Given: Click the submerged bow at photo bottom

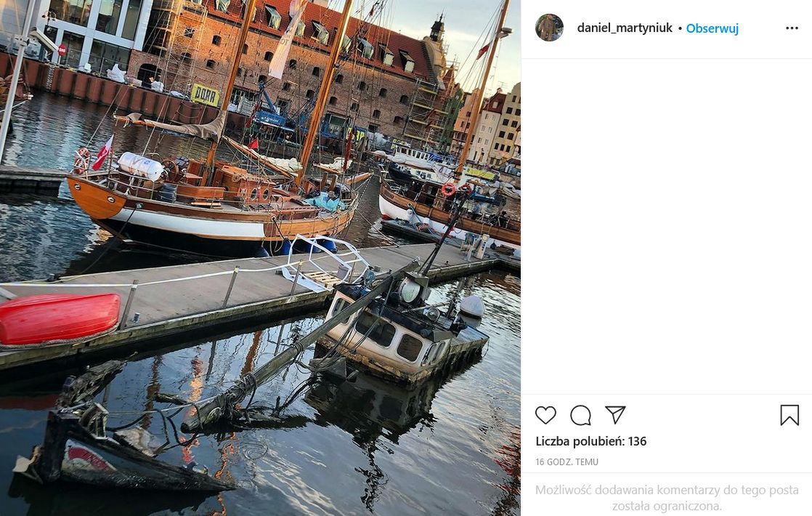Looking at the screenshot, I should click(109, 458).
